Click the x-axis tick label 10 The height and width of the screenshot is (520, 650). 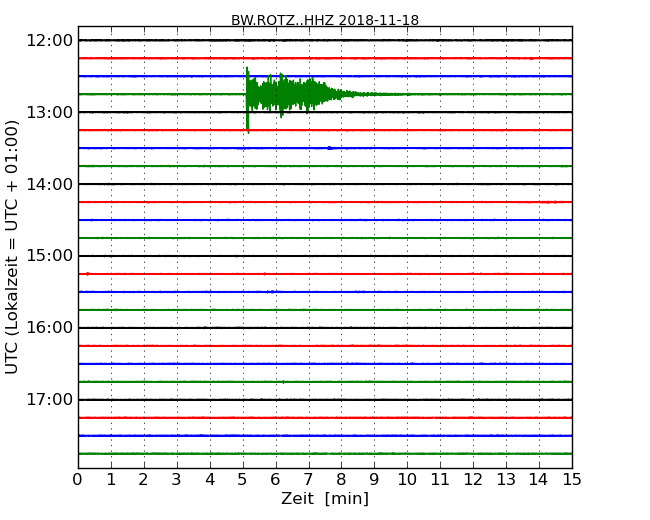coord(407,480)
